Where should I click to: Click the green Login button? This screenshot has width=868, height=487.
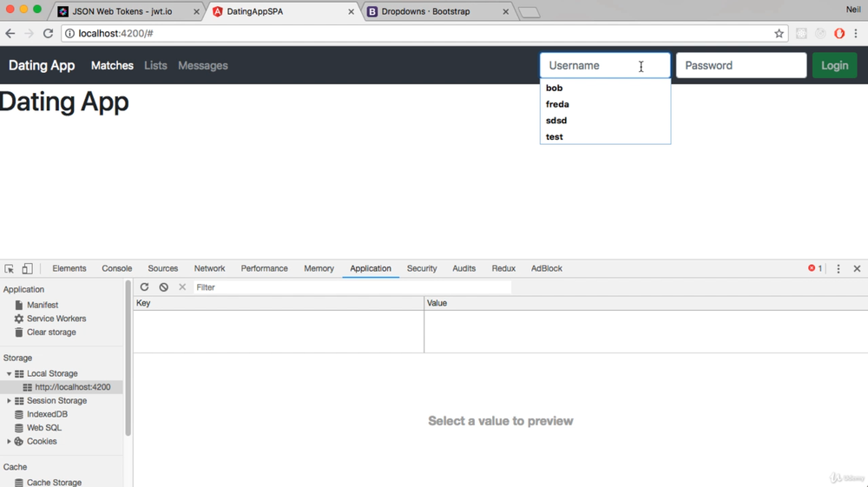tap(834, 65)
